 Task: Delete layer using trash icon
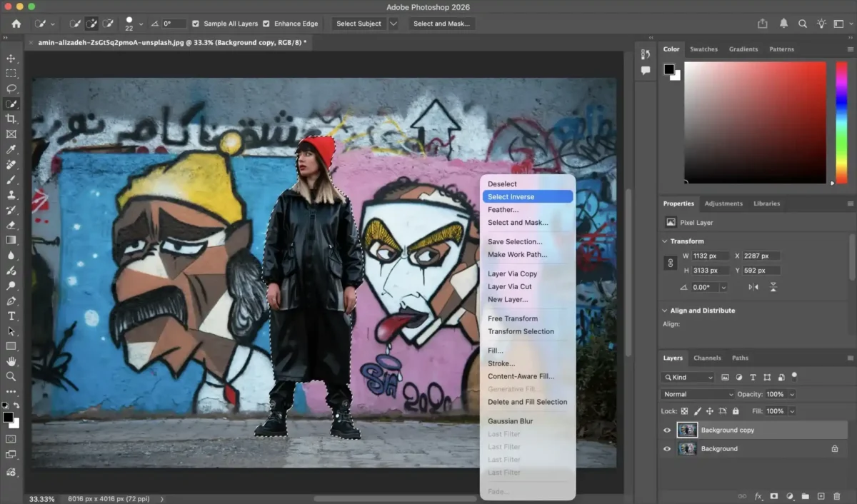coord(837,496)
